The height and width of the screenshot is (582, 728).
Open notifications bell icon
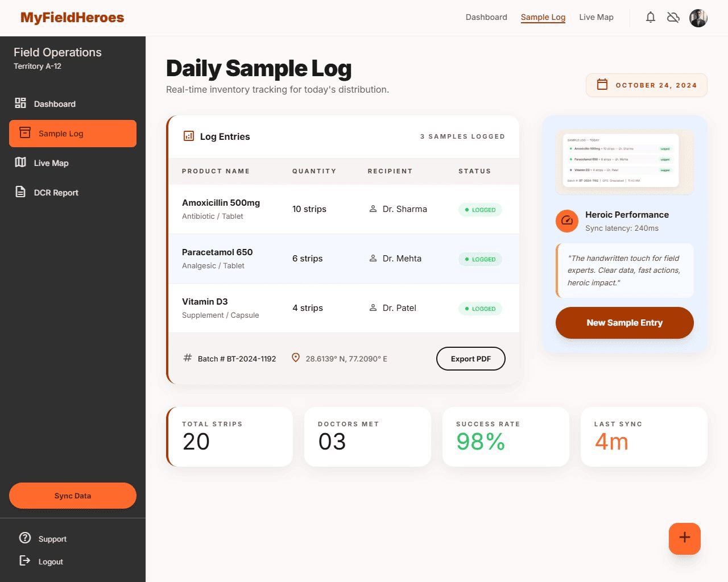point(651,18)
